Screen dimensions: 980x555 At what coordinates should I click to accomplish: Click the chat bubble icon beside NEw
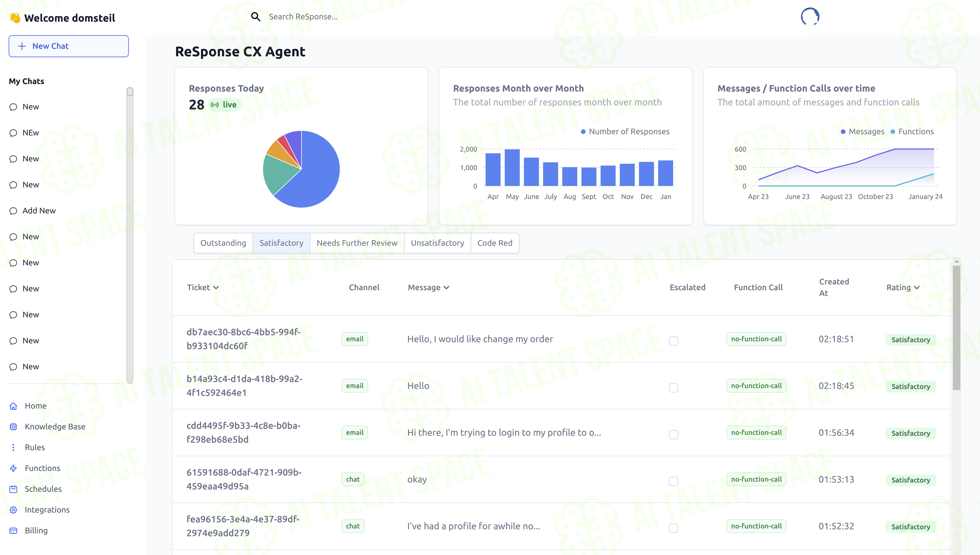tap(13, 133)
